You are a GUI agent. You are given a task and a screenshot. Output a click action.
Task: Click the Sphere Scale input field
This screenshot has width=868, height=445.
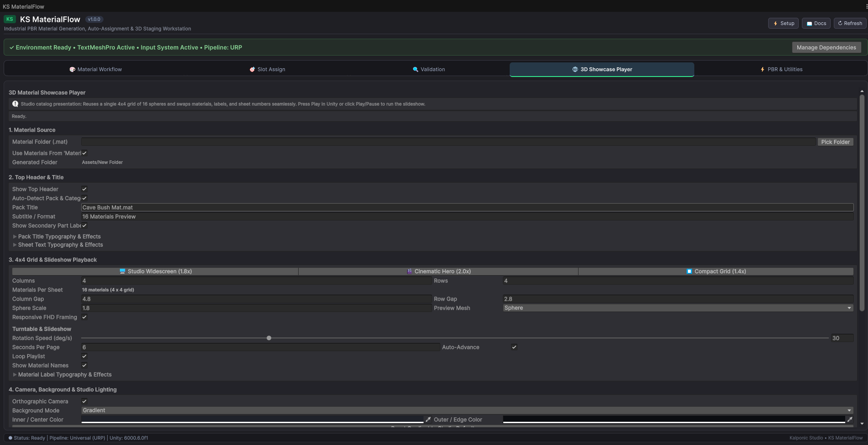point(256,308)
